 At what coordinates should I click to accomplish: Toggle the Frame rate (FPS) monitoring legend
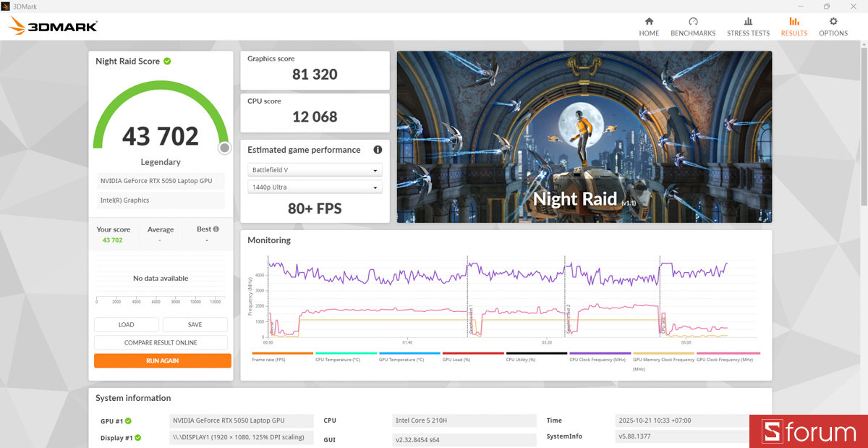tap(282, 355)
